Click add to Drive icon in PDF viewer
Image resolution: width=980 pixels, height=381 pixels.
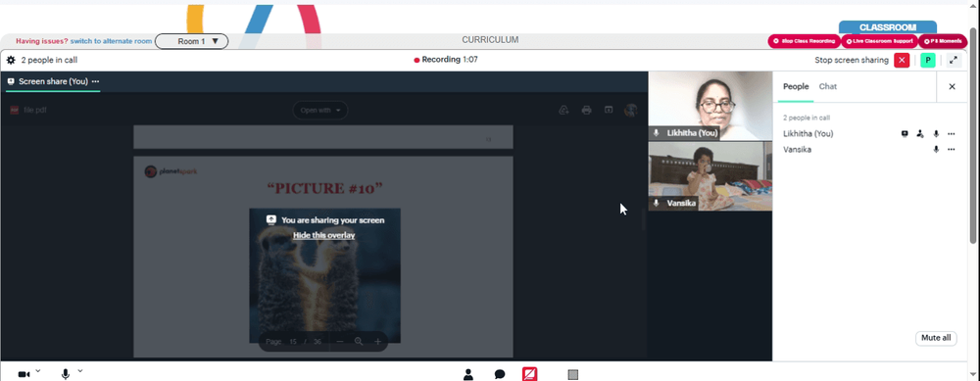click(563, 110)
